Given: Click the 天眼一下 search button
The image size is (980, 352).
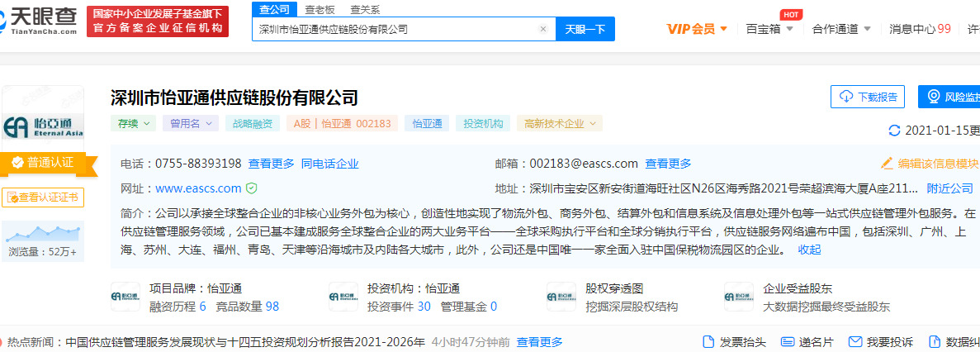Looking at the screenshot, I should point(585,29).
